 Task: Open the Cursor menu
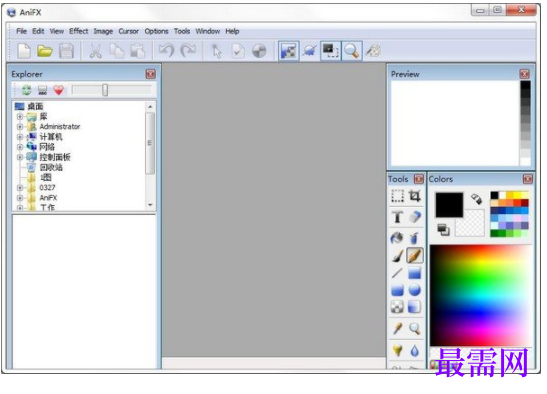tap(128, 31)
